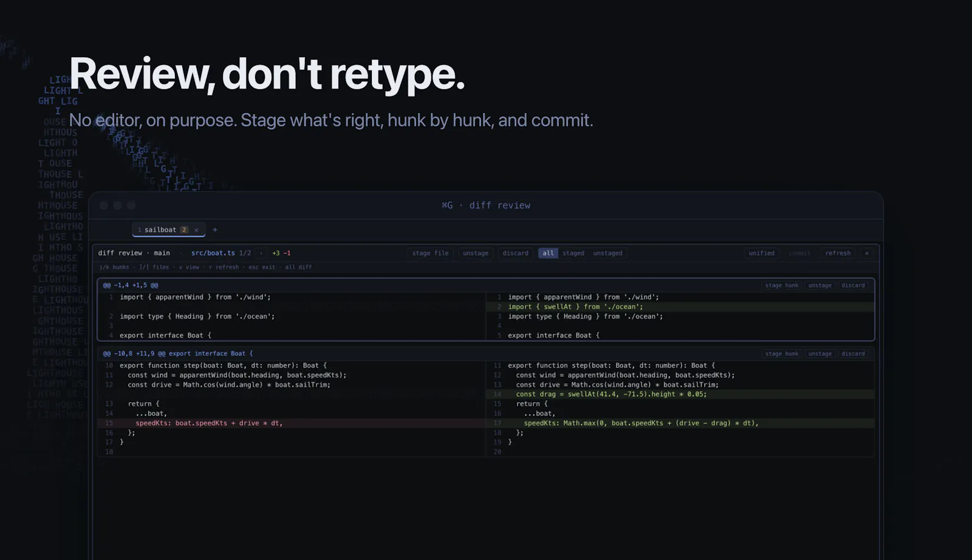Go to next file arrow
Screen dimensions: 972x560
(x=261, y=253)
